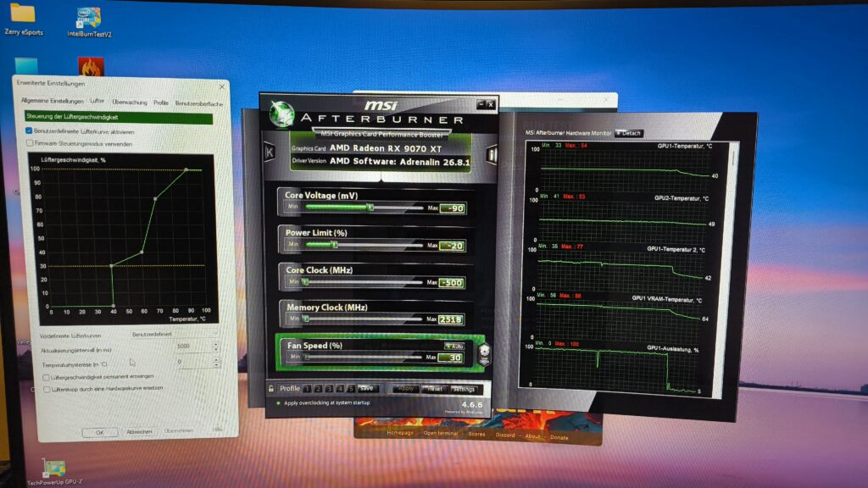
Task: Close the Erweiterte Einstellungen dialog
Action: [222, 87]
